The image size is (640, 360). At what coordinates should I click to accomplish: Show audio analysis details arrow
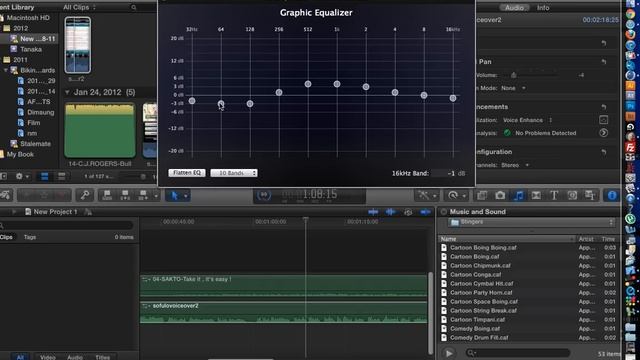(x=603, y=133)
